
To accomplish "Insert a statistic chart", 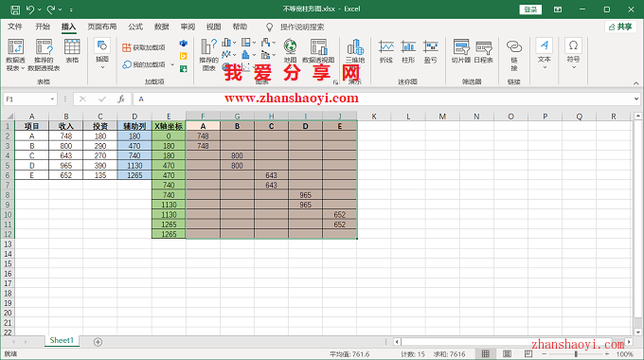I will (248, 54).
